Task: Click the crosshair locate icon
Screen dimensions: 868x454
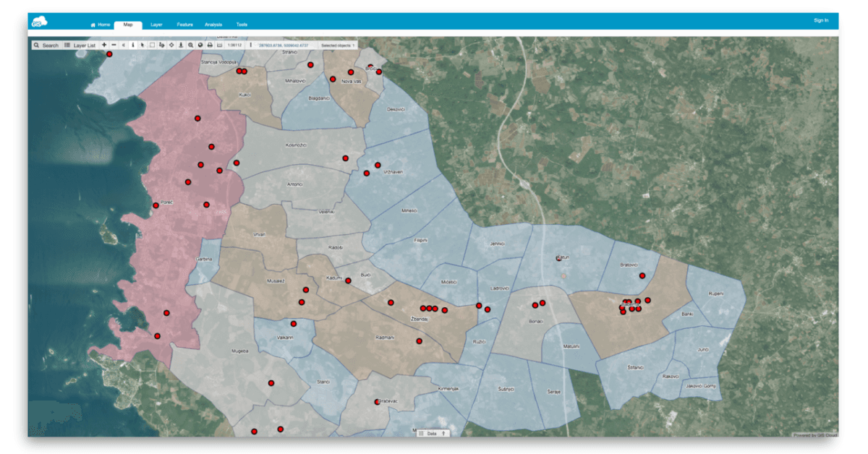Action: (171, 45)
